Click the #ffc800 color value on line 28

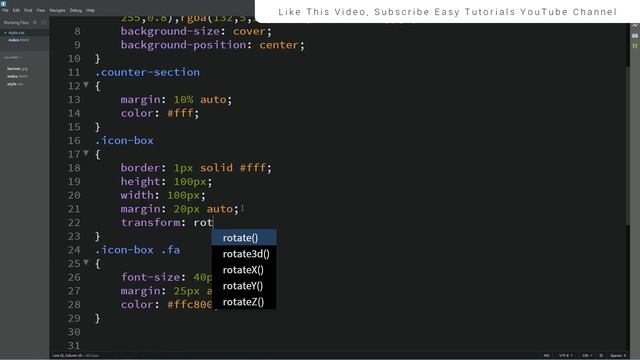[190, 304]
